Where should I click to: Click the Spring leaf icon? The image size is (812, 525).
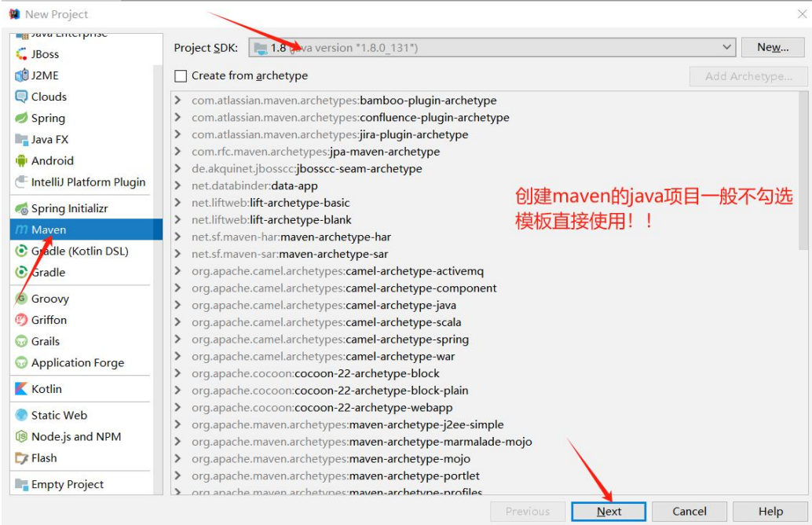pyautogui.click(x=21, y=118)
